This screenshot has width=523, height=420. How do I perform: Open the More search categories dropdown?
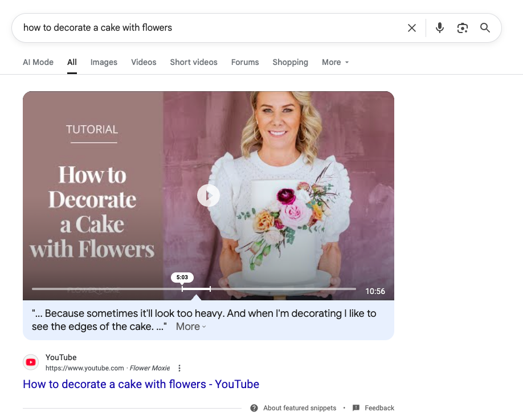point(334,62)
